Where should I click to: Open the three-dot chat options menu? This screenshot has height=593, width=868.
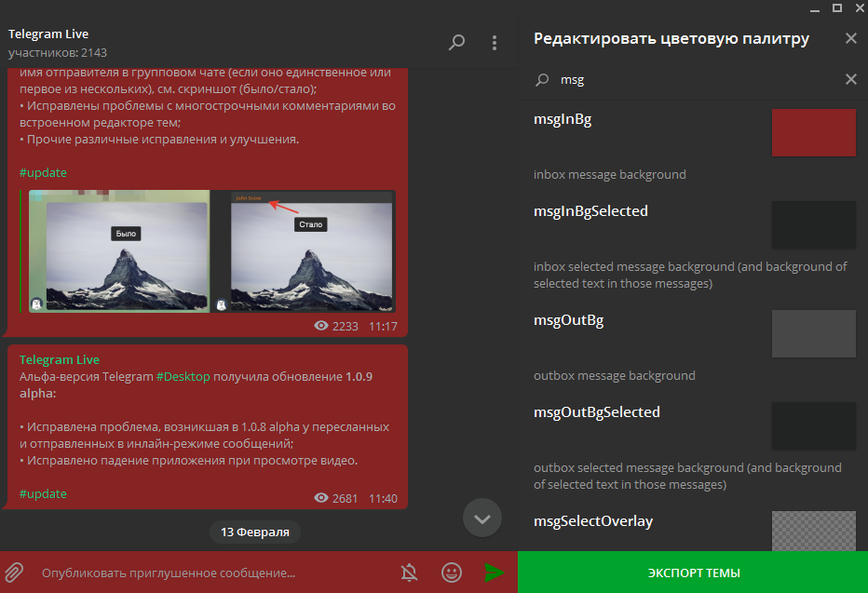tap(495, 43)
